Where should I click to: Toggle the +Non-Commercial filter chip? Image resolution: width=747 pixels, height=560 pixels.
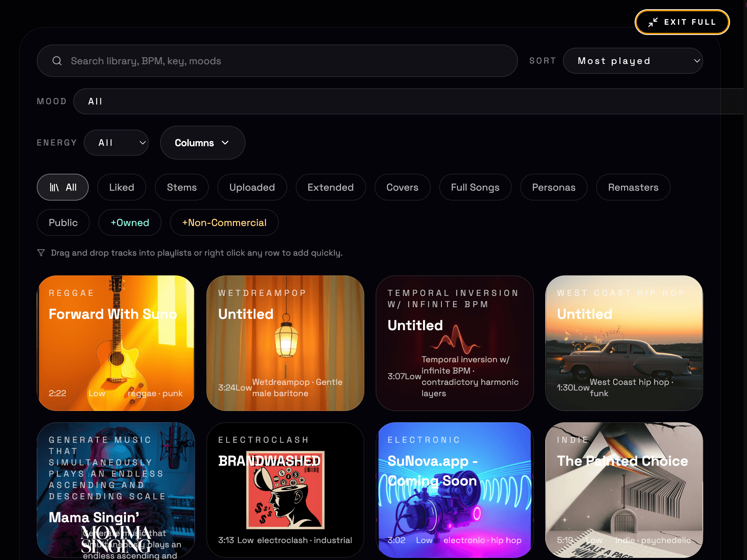[224, 222]
